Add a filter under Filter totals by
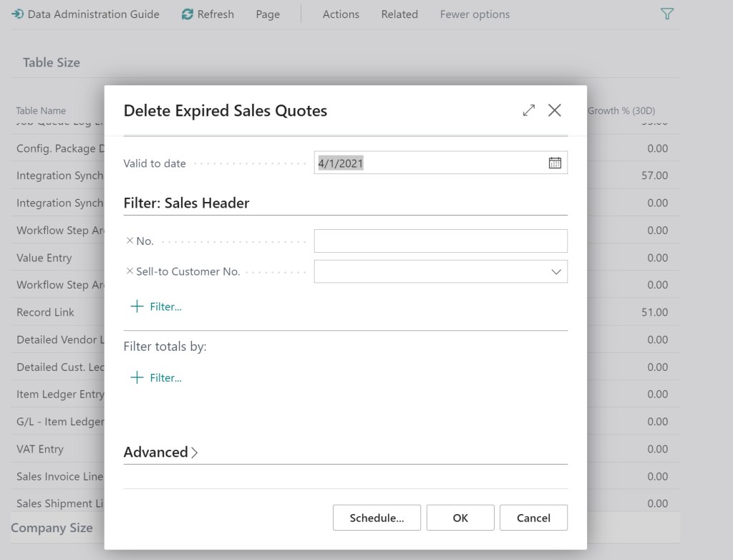This screenshot has width=733, height=560. [x=157, y=378]
